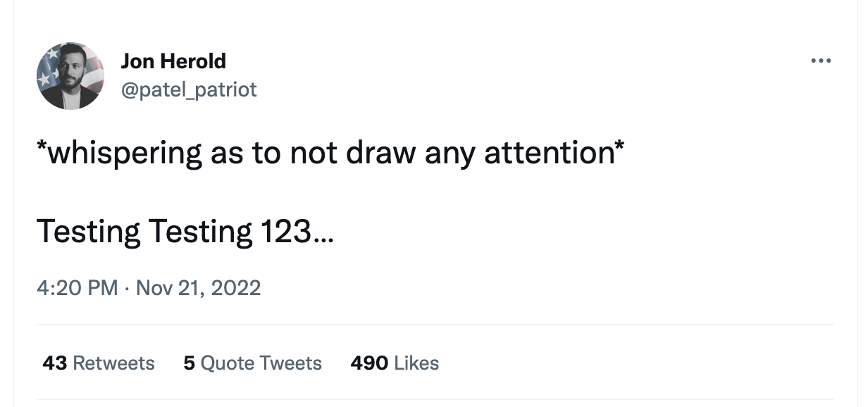Open Jon Herold's profile via his name
Image resolution: width=868 pixels, height=407 pixels.
[x=174, y=61]
